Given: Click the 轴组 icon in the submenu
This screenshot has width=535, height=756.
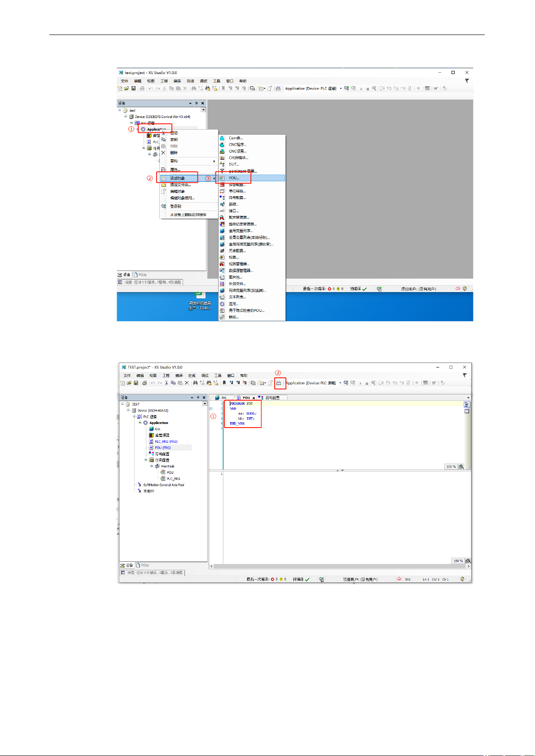Looking at the screenshot, I should click(x=222, y=317).
